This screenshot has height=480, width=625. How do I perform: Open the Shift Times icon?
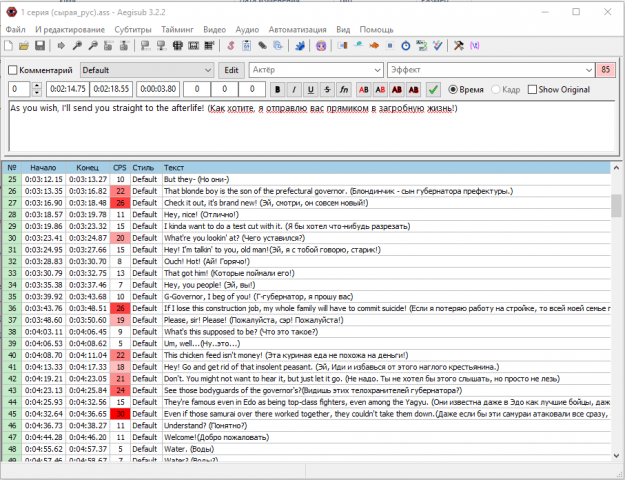[342, 46]
